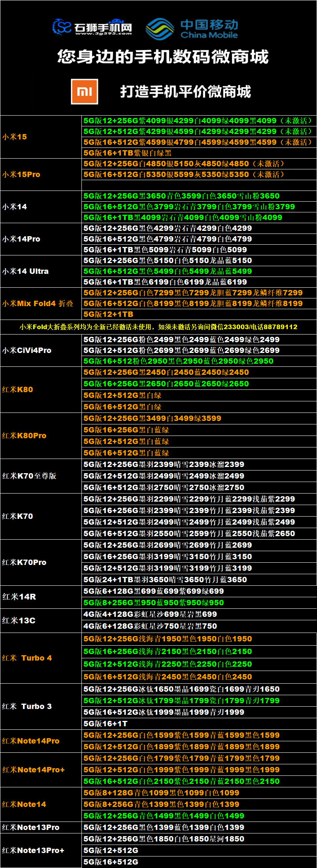
Task: Click the 红米Note13Pro+ model name cell
Action: tap(41, 850)
